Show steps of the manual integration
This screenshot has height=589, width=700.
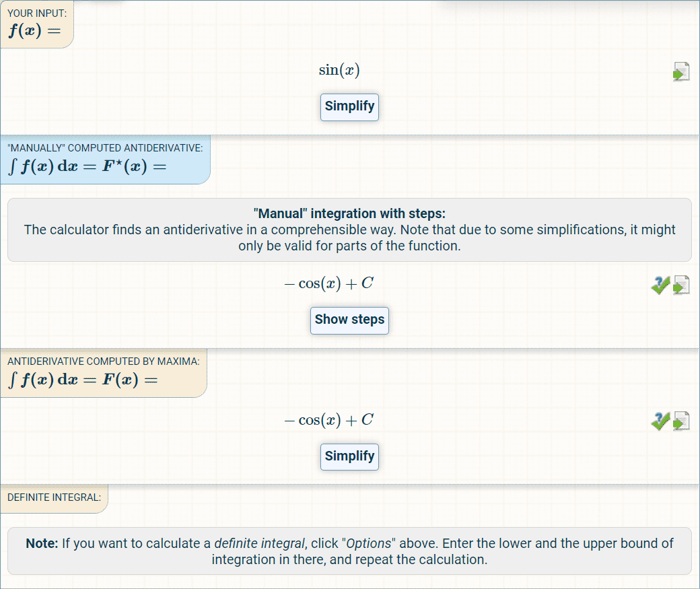pyautogui.click(x=349, y=320)
